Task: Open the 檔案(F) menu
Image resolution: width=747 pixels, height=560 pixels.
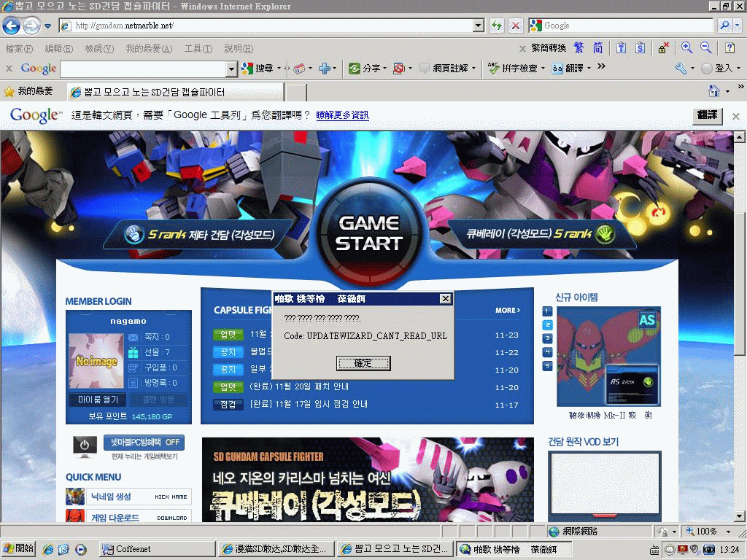Action: tap(20, 49)
